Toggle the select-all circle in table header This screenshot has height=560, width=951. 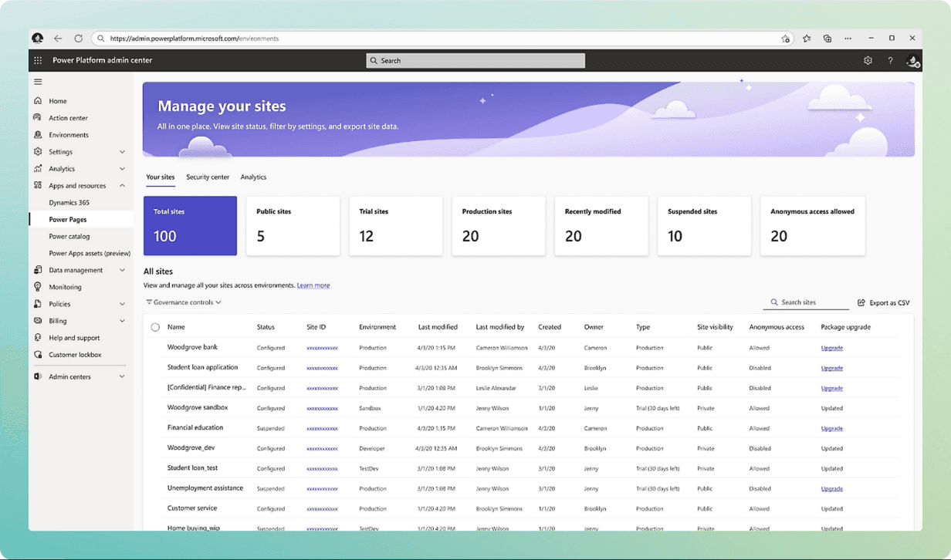point(155,327)
